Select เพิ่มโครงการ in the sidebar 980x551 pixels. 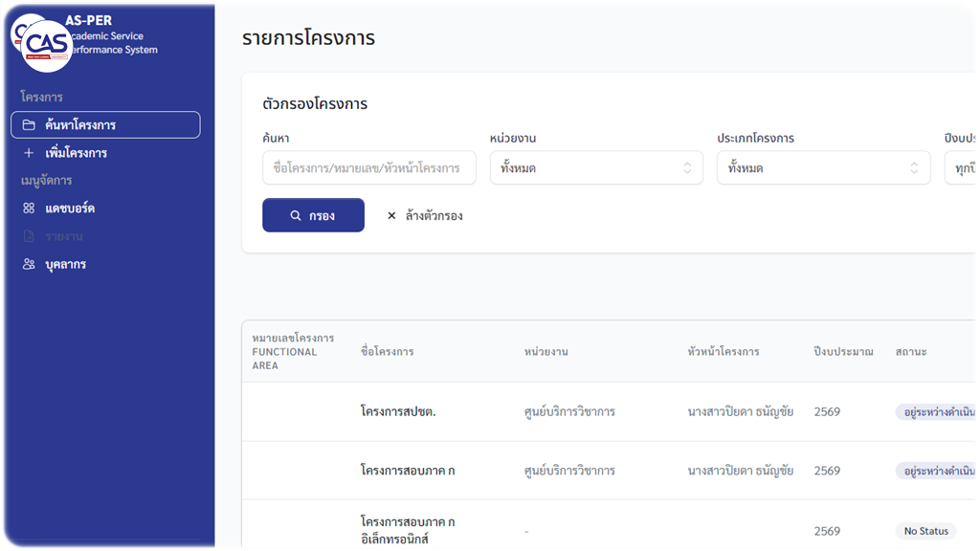click(76, 153)
